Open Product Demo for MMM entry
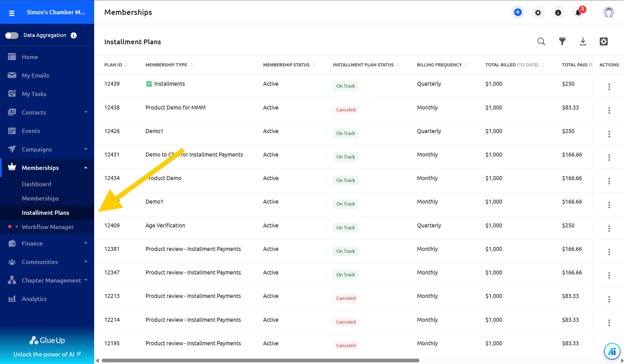 (x=175, y=108)
